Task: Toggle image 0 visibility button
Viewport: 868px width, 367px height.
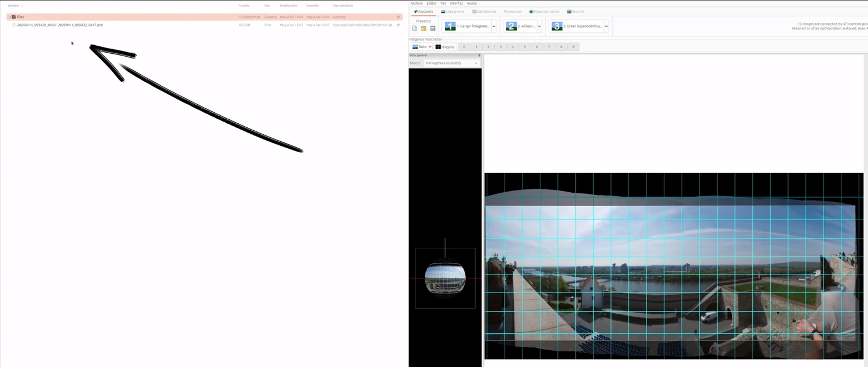Action: point(464,47)
